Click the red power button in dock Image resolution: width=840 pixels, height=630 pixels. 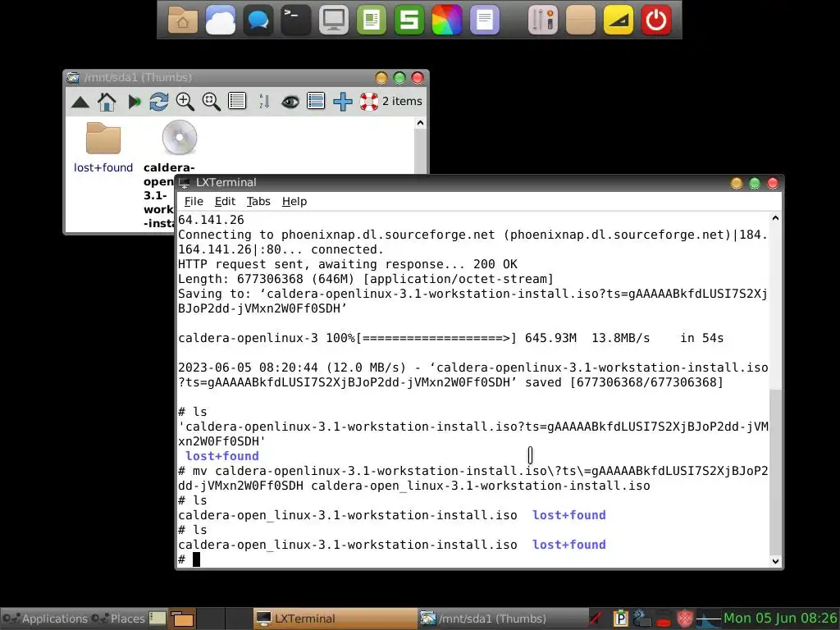[656, 21]
